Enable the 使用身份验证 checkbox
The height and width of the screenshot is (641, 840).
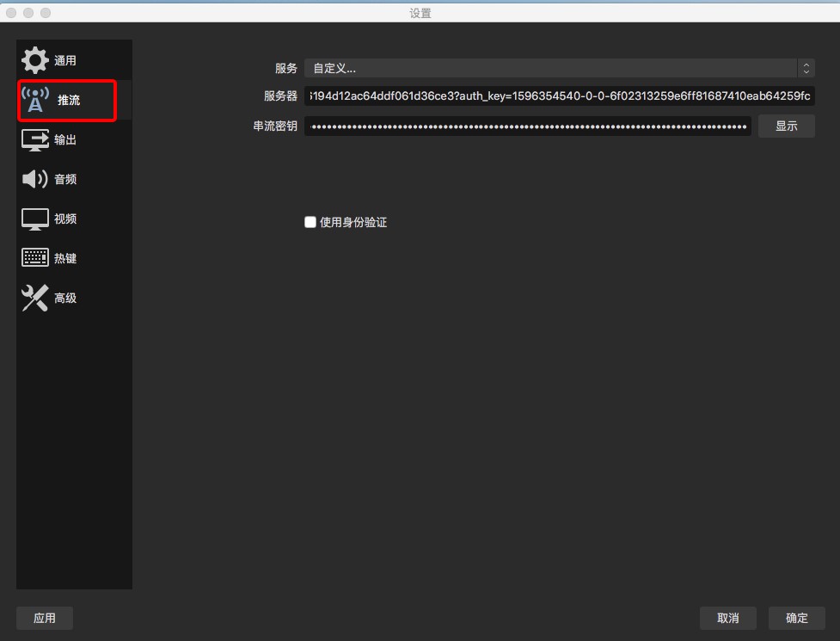(x=310, y=222)
